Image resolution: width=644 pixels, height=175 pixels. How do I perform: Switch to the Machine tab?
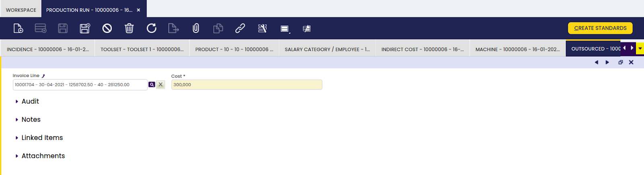pos(518,49)
